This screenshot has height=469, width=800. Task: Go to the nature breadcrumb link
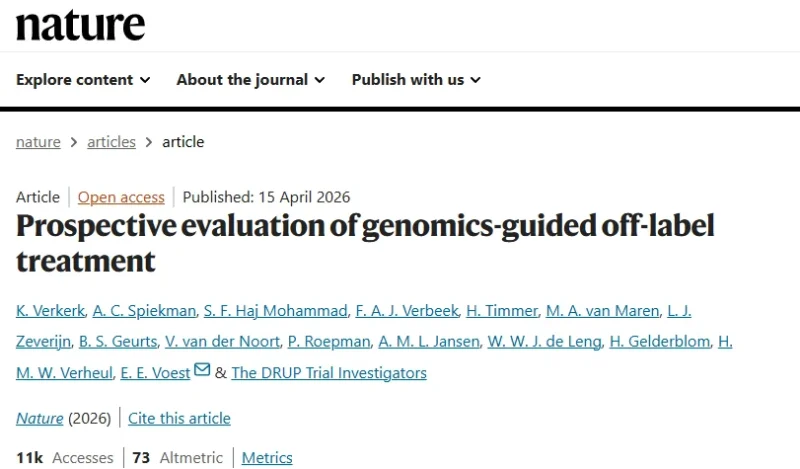point(38,142)
